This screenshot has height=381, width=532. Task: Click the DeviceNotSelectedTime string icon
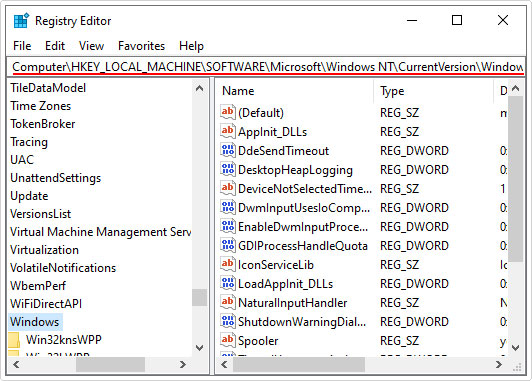(228, 188)
